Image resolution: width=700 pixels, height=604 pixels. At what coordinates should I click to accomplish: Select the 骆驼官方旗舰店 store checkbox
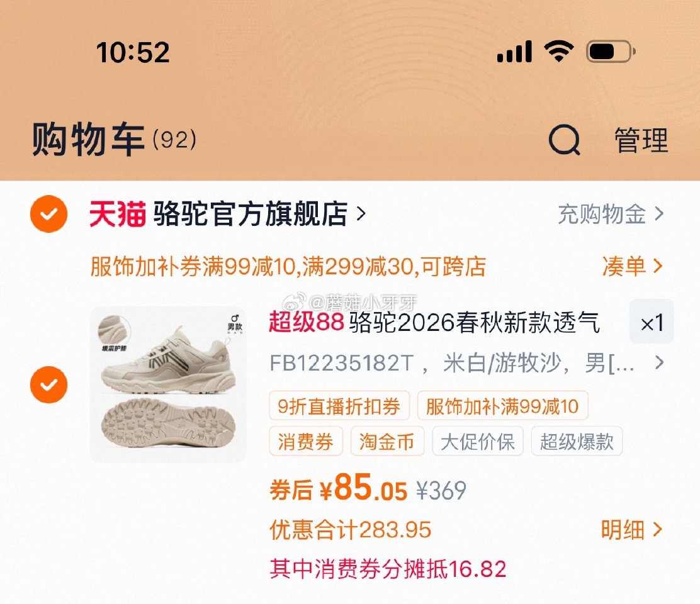[x=48, y=214]
